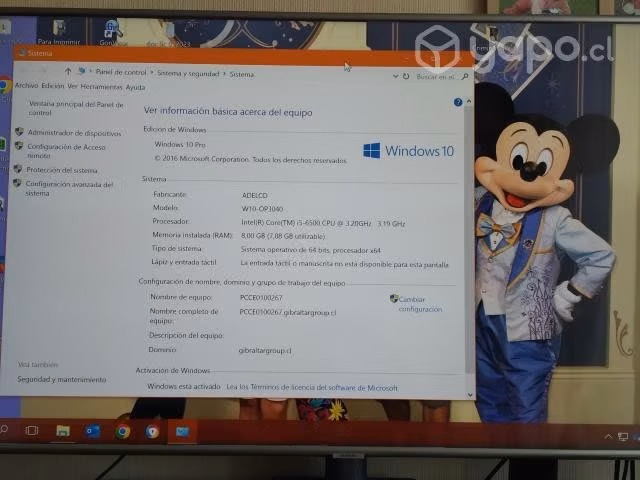Open the Herramientas menu

[x=101, y=87]
